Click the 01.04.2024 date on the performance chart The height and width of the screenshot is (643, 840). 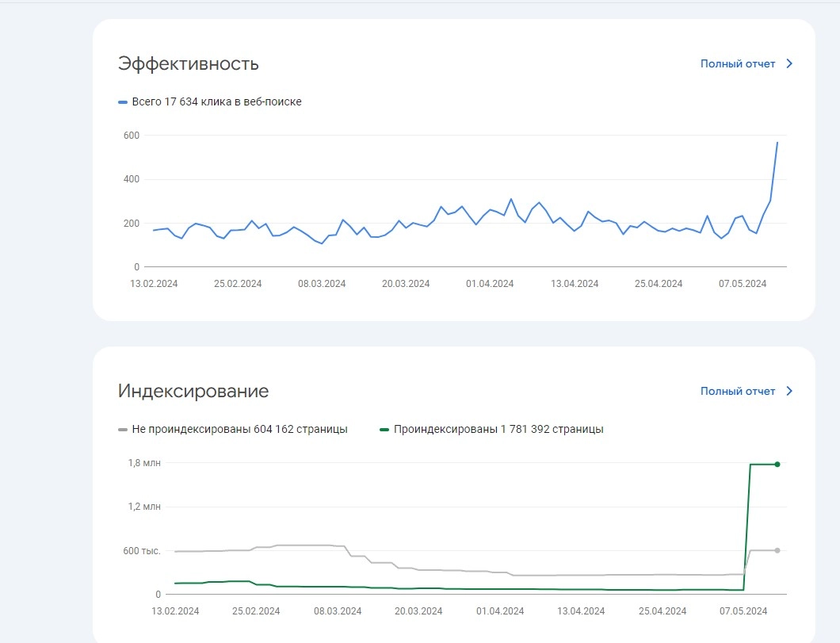(x=490, y=284)
